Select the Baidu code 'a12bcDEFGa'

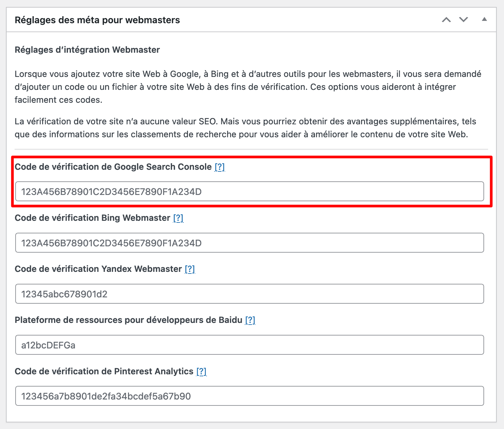48,345
